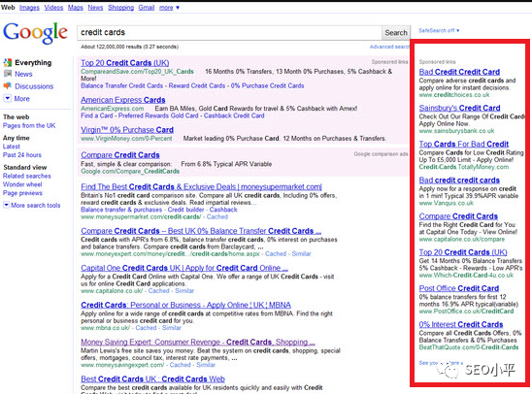Open Sainsbury's Credit Card sponsored link
The image size is (532, 394).
click(459, 108)
